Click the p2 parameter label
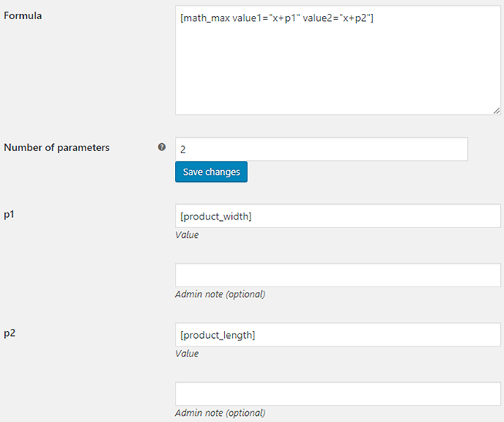The width and height of the screenshot is (504, 422). (10, 333)
